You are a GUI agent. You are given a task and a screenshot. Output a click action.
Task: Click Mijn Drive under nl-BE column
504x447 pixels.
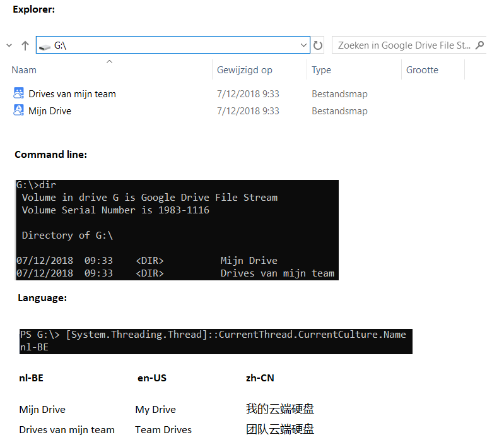pos(42,409)
